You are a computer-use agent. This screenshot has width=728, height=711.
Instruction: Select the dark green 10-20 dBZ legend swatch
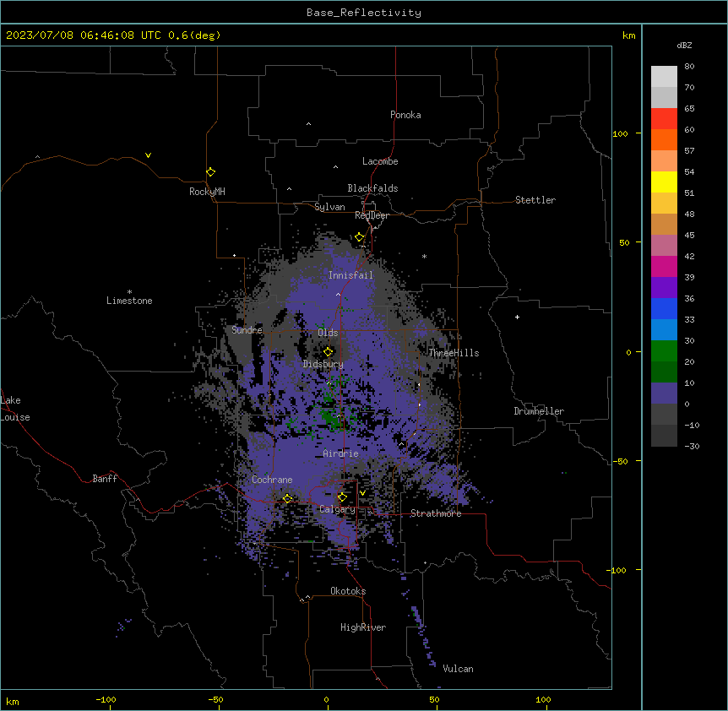pyautogui.click(x=664, y=372)
